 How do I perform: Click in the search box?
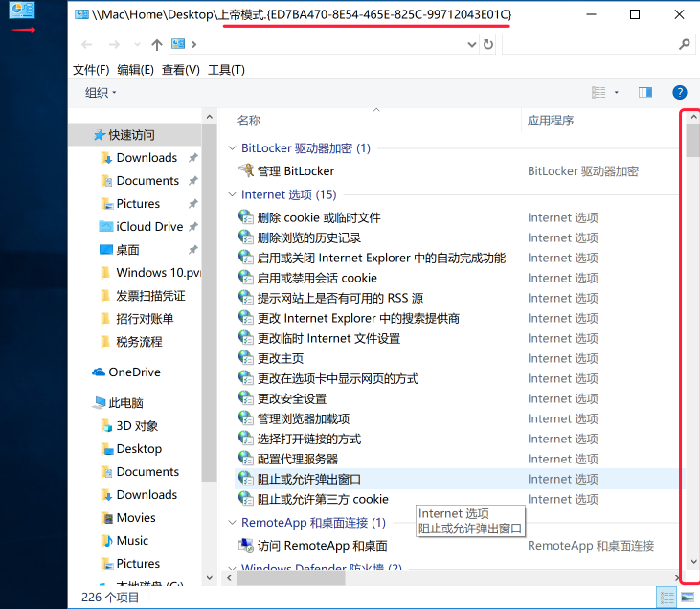(589, 44)
